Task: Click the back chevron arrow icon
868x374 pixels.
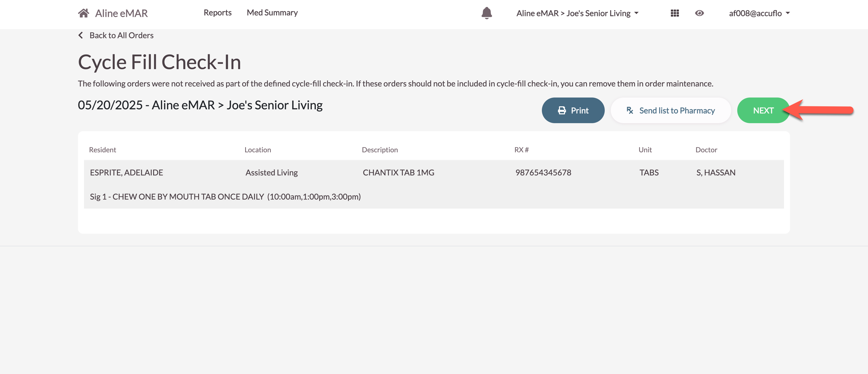Action: click(80, 35)
